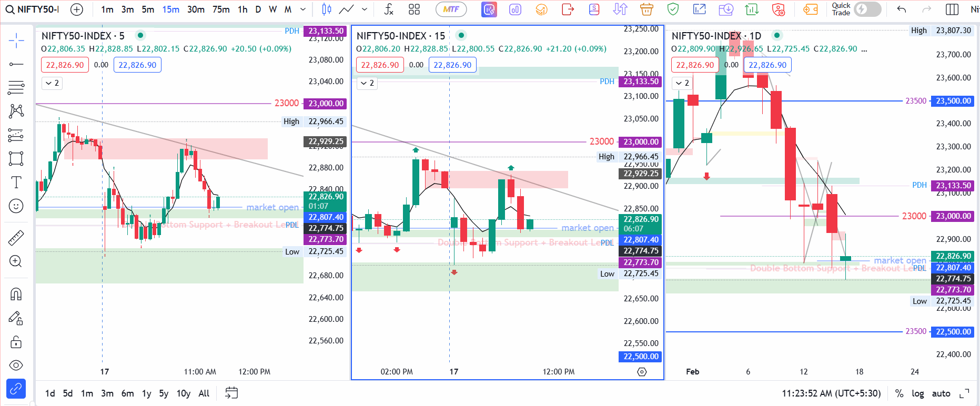This screenshot has width=980, height=406.
Task: Toggle the Quick Trade switch
Action: click(x=867, y=9)
